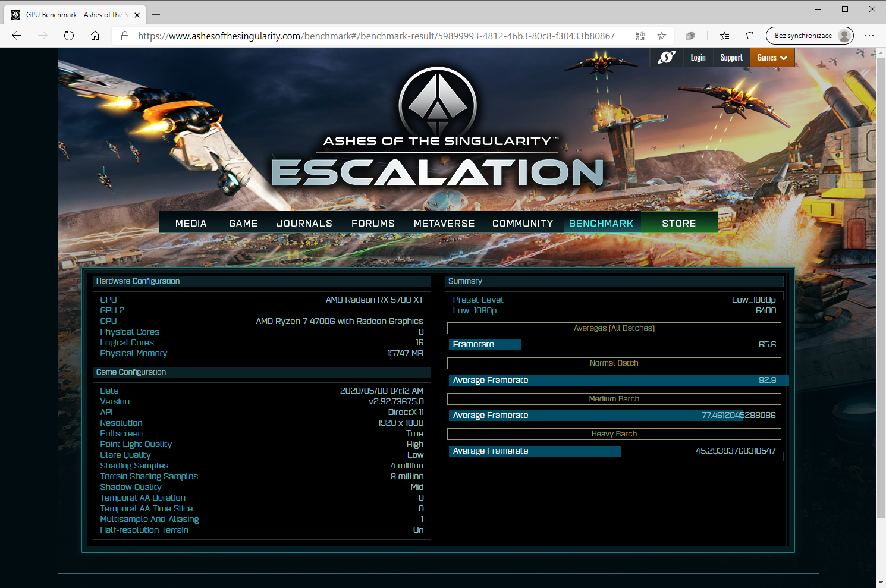Click the Game Configuration header

tap(261, 372)
